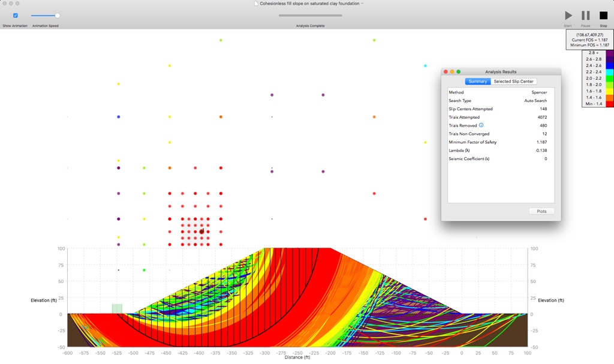Screen dimensions: 614x364
Task: Click the purple 2.6 - 2.8 legend swatch
Action: [x=609, y=59]
